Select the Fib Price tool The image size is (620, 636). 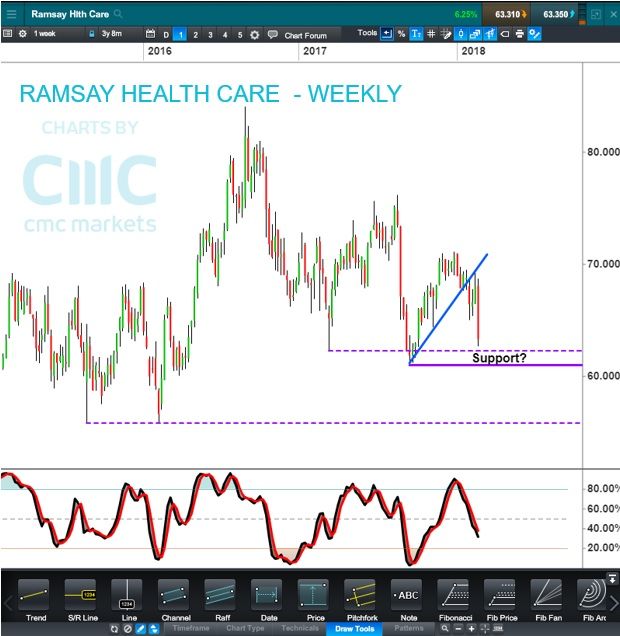(500, 596)
